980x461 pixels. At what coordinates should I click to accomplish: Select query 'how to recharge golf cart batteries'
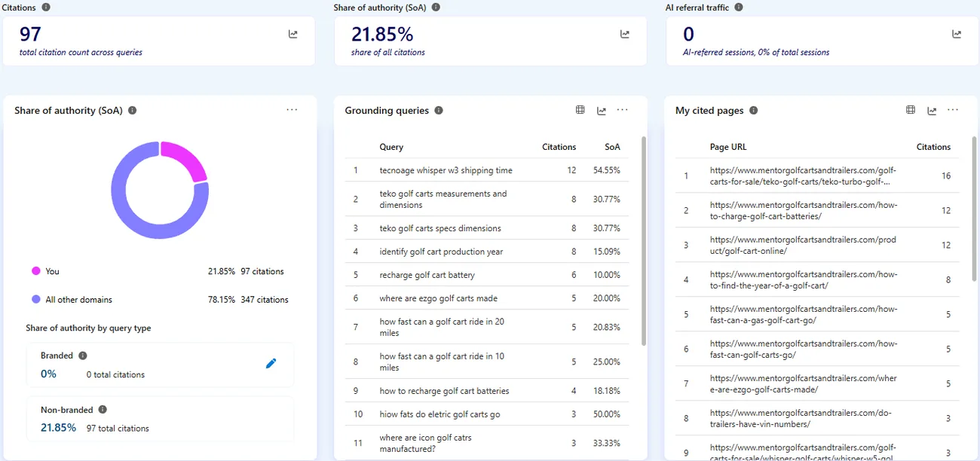coord(444,391)
